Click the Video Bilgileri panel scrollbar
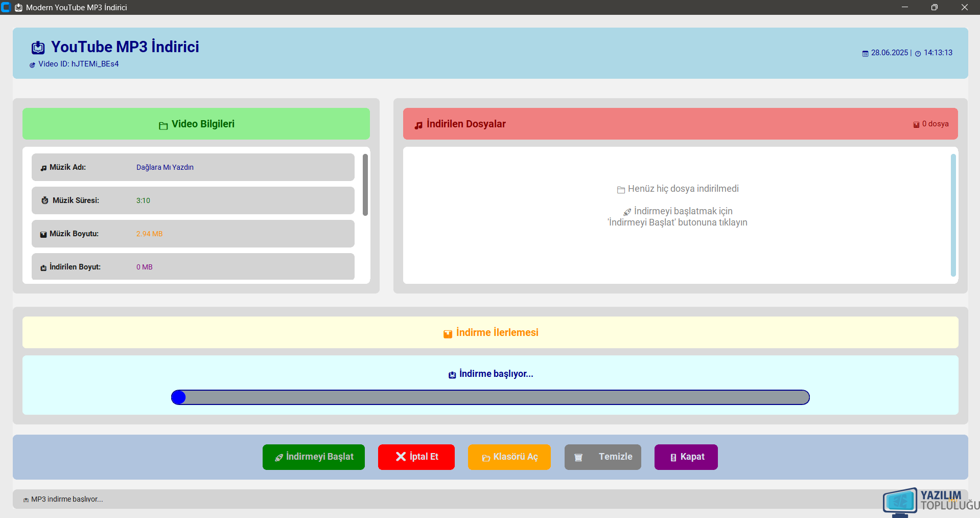 click(365, 185)
